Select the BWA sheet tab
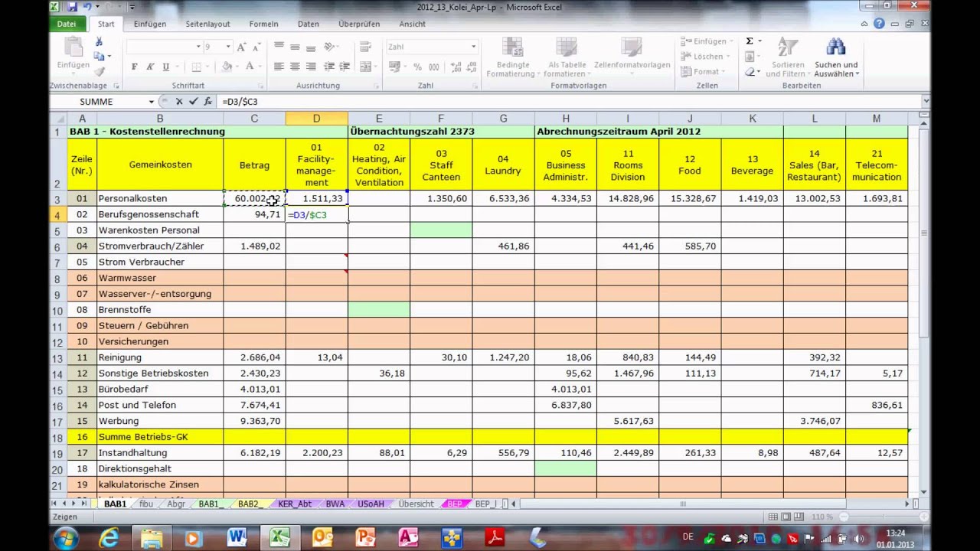The width and height of the screenshot is (980, 551). click(335, 504)
